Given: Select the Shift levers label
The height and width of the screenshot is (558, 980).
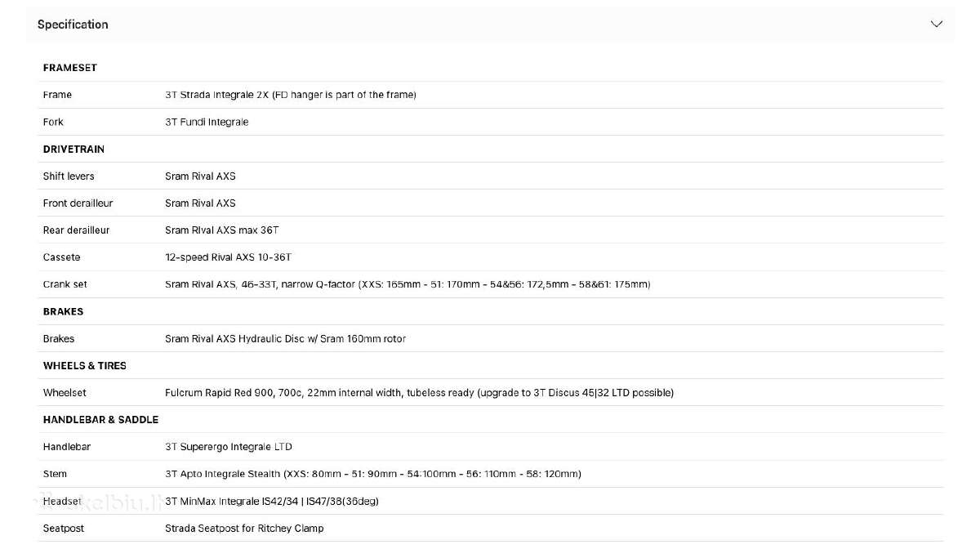Looking at the screenshot, I should [69, 176].
